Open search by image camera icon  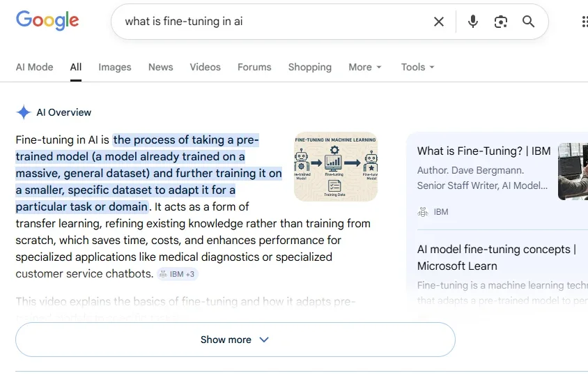coord(501,22)
